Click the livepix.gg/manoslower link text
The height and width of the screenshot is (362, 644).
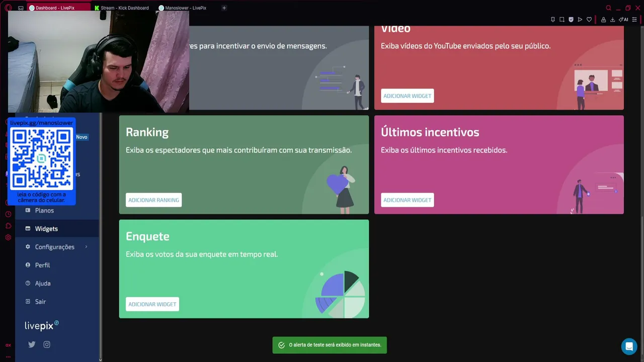pyautogui.click(x=42, y=123)
